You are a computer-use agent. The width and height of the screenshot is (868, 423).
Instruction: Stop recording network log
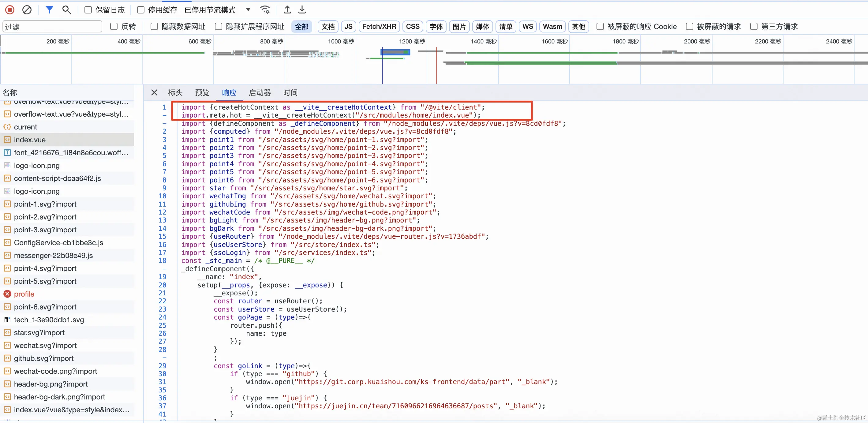click(10, 10)
